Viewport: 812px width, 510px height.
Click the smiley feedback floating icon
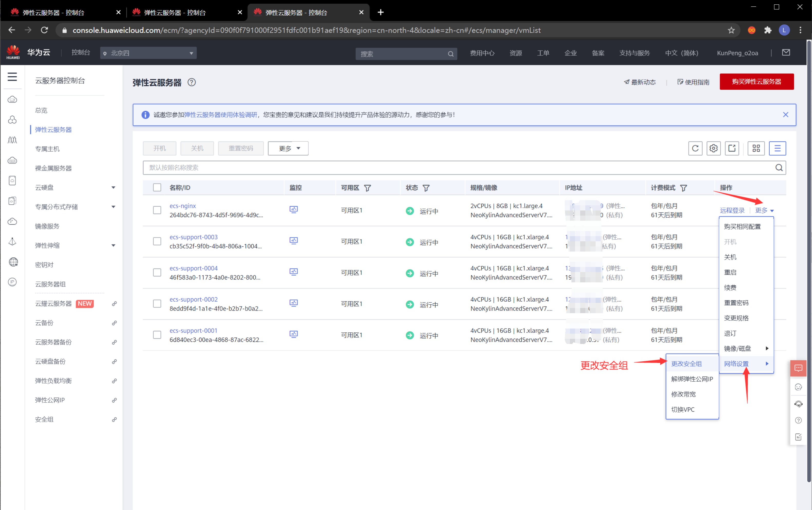point(798,387)
